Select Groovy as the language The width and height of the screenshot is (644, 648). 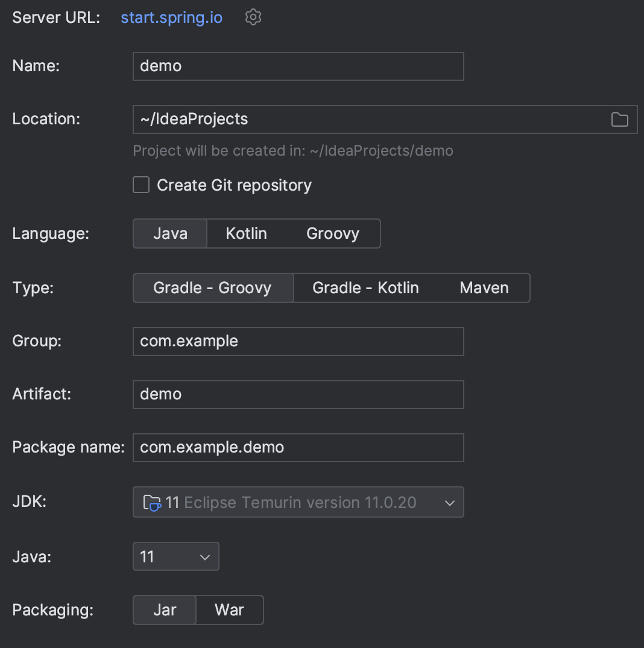tap(332, 233)
